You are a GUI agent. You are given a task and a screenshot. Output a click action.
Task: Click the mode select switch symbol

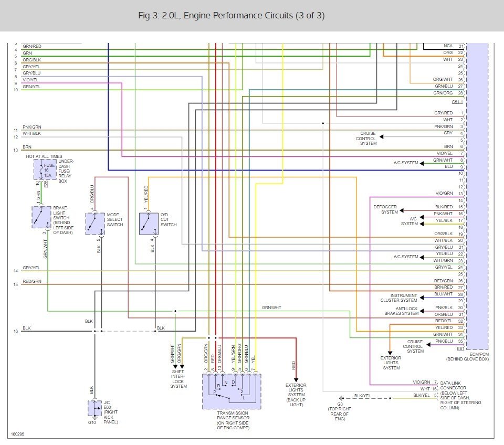(95, 224)
